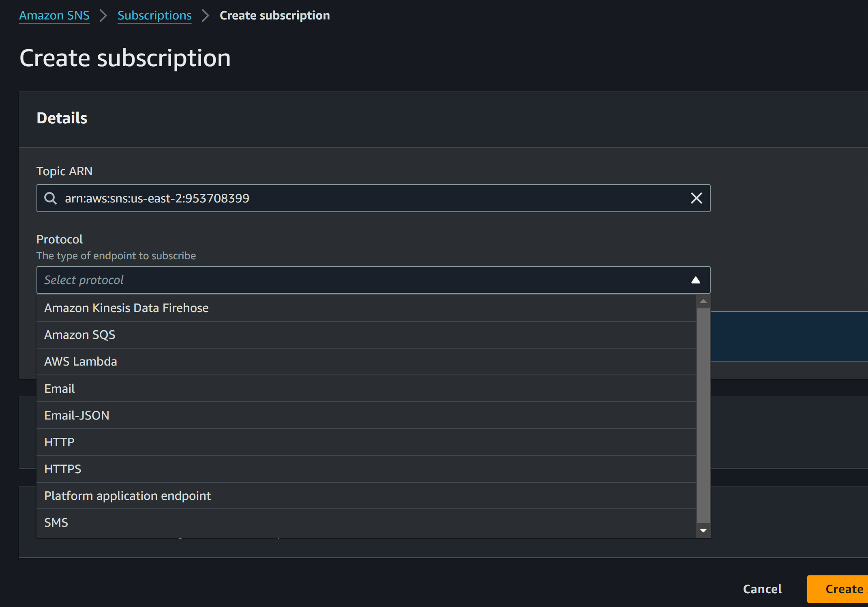Open the Amazon SNS breadcrumb link
868x607 pixels.
[54, 15]
